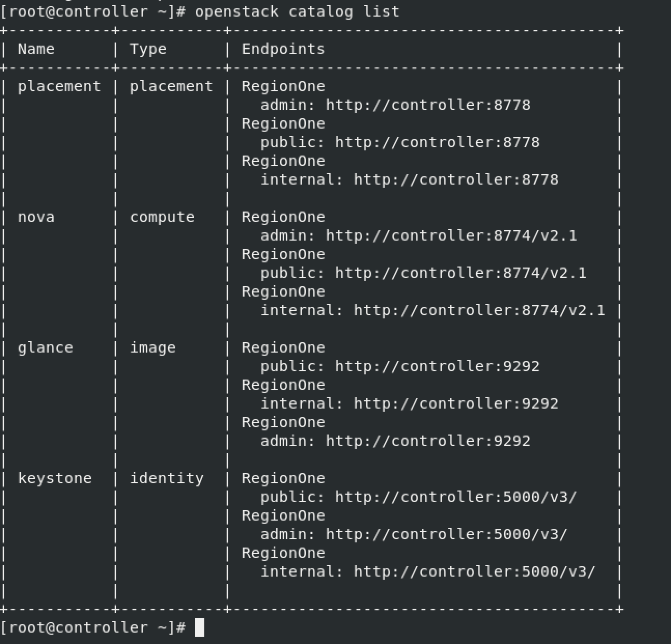Click the typed openstack catalog list command
The width and height of the screenshot is (671, 644).
click(297, 12)
